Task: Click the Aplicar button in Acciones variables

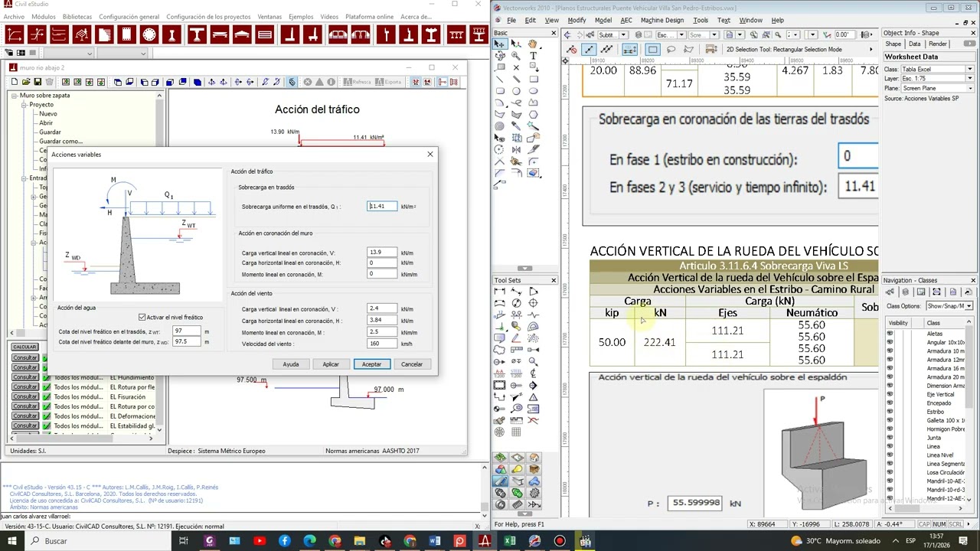Action: [331, 364]
